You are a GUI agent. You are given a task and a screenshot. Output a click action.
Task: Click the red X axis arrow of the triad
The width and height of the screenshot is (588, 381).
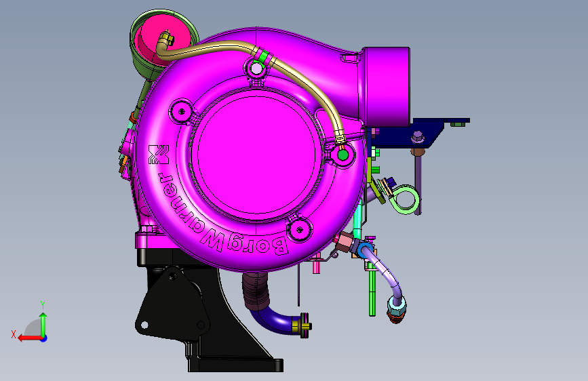coord(30,338)
